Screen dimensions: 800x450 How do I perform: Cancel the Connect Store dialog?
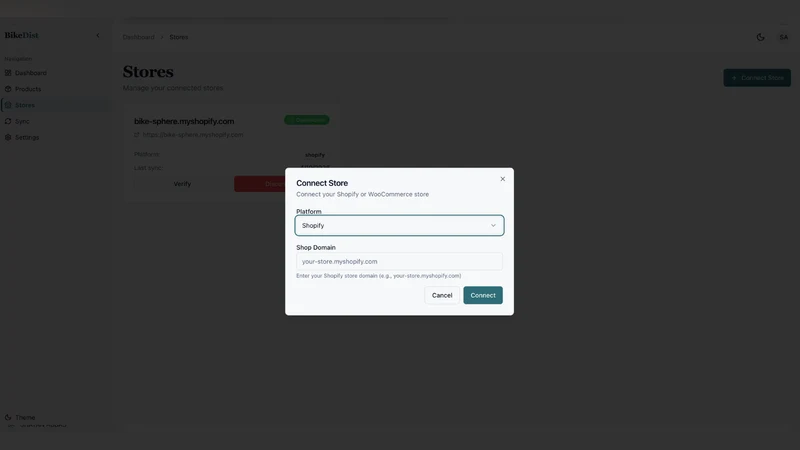coord(442,295)
